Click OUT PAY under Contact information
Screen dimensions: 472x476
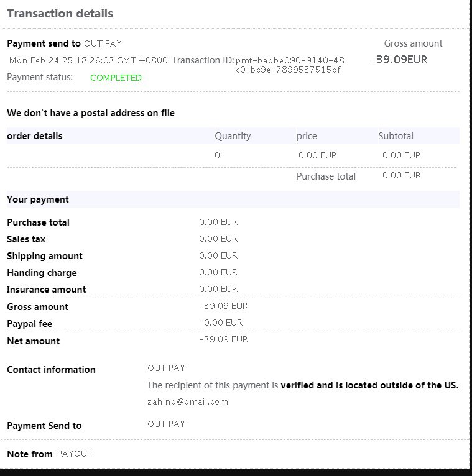167,368
